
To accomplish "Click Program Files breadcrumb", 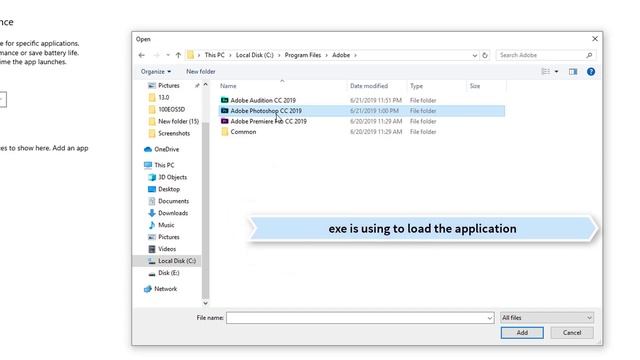I will click(303, 55).
